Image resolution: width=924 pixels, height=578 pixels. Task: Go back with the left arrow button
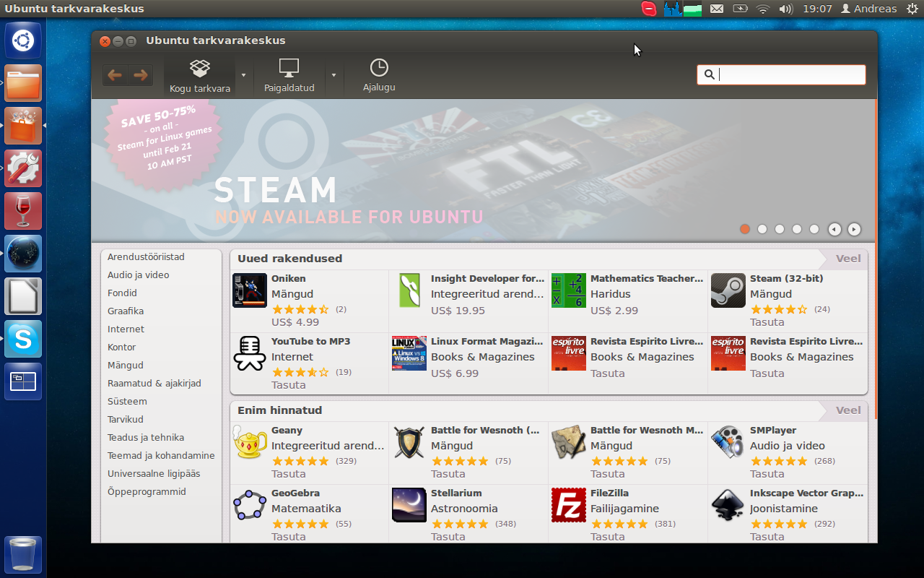[x=115, y=75]
